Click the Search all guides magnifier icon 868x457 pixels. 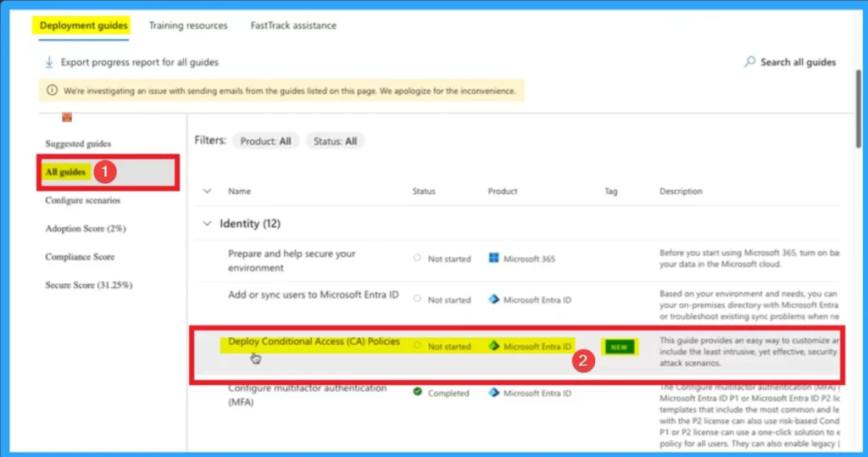tap(749, 62)
